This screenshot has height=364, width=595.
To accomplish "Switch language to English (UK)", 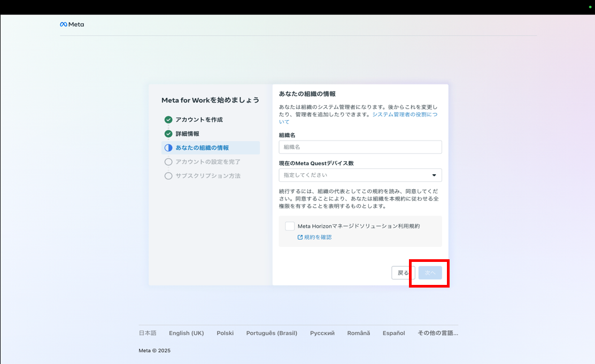I will 187,333.
